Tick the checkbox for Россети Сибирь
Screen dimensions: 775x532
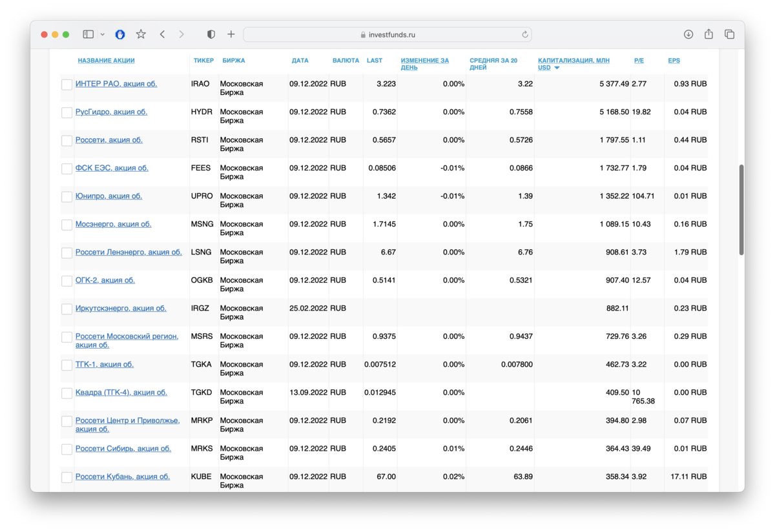(x=67, y=450)
